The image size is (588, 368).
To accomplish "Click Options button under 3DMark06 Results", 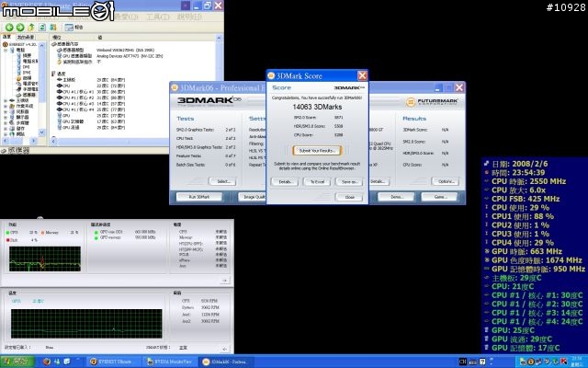I will tap(445, 181).
